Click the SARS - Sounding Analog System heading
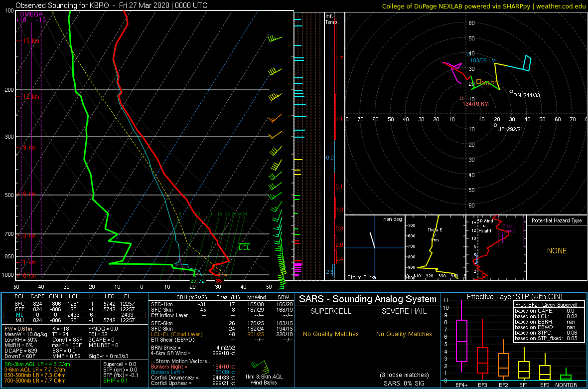The width and height of the screenshot is (588, 389). [368, 299]
